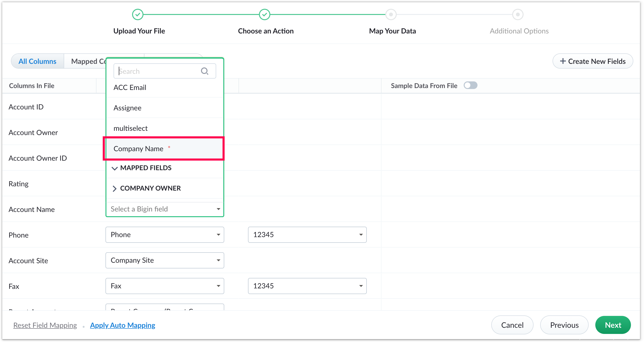This screenshot has height=342, width=644.
Task: Click the Additional Options step circle
Action: pyautogui.click(x=518, y=14)
